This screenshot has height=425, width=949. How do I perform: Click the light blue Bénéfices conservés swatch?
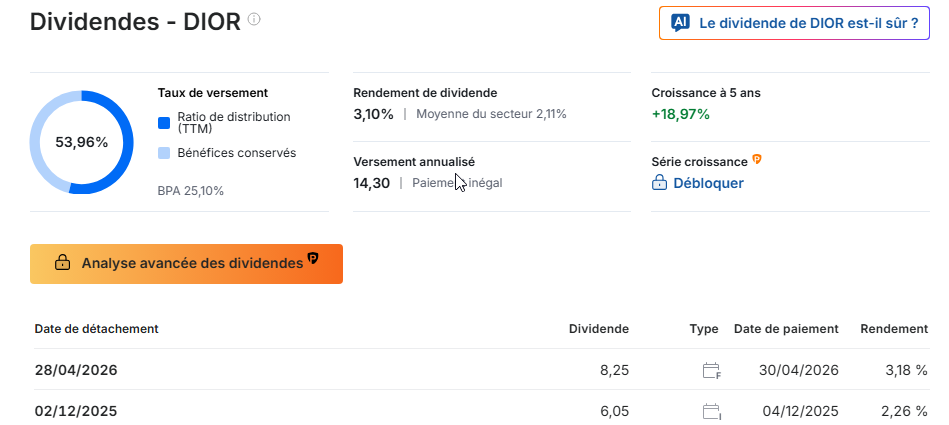164,153
